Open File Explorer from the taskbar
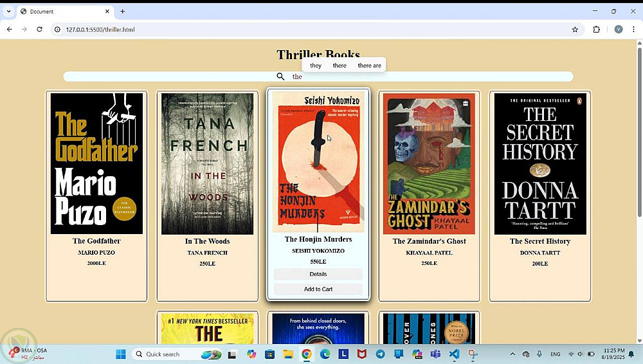The width and height of the screenshot is (643, 364). (288, 354)
